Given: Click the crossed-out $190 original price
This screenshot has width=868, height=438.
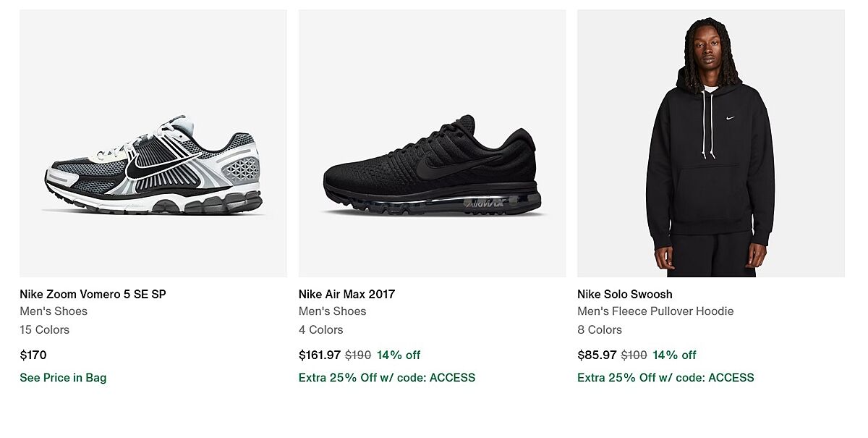Looking at the screenshot, I should [358, 355].
